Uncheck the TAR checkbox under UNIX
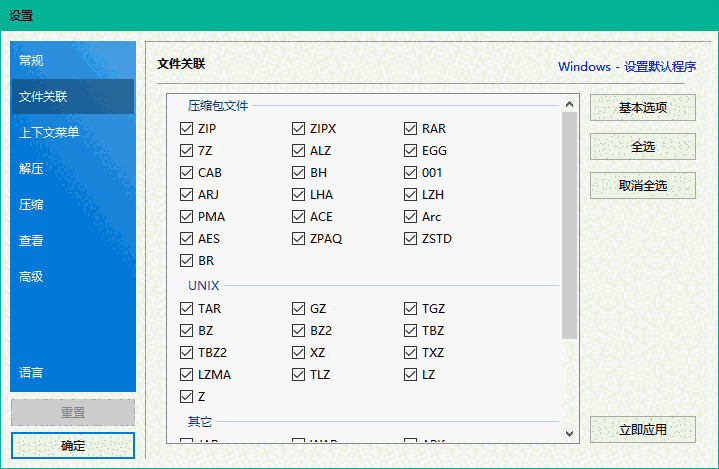This screenshot has width=719, height=469. 187,309
